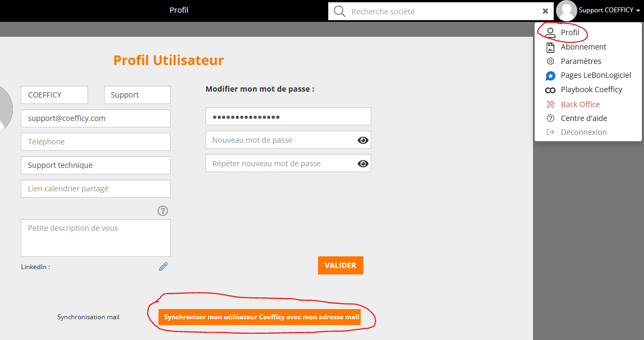This screenshot has height=340, width=644.
Task: Click the Playbook Coefficy CO logo icon
Action: pyautogui.click(x=551, y=90)
